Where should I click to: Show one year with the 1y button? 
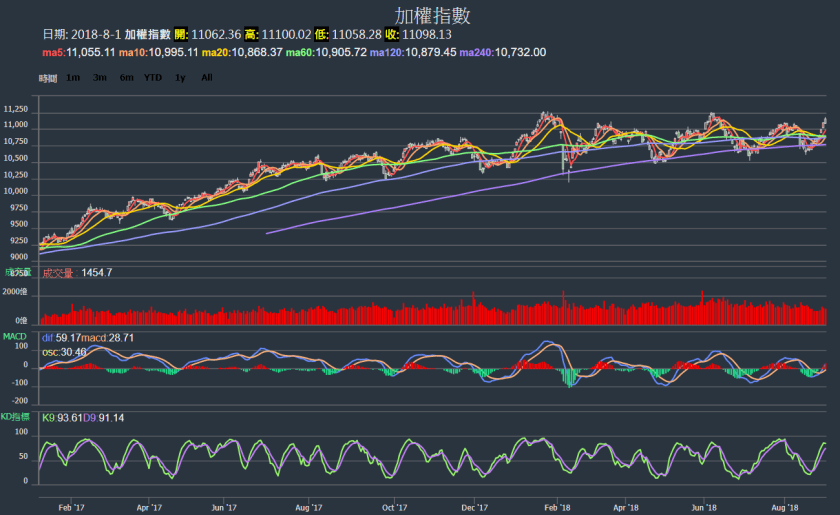(x=180, y=77)
